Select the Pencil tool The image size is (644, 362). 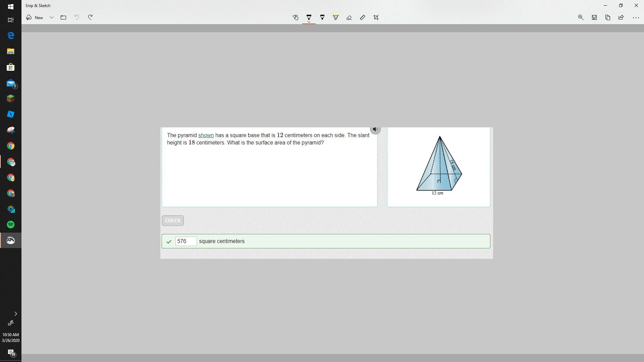[x=322, y=17]
